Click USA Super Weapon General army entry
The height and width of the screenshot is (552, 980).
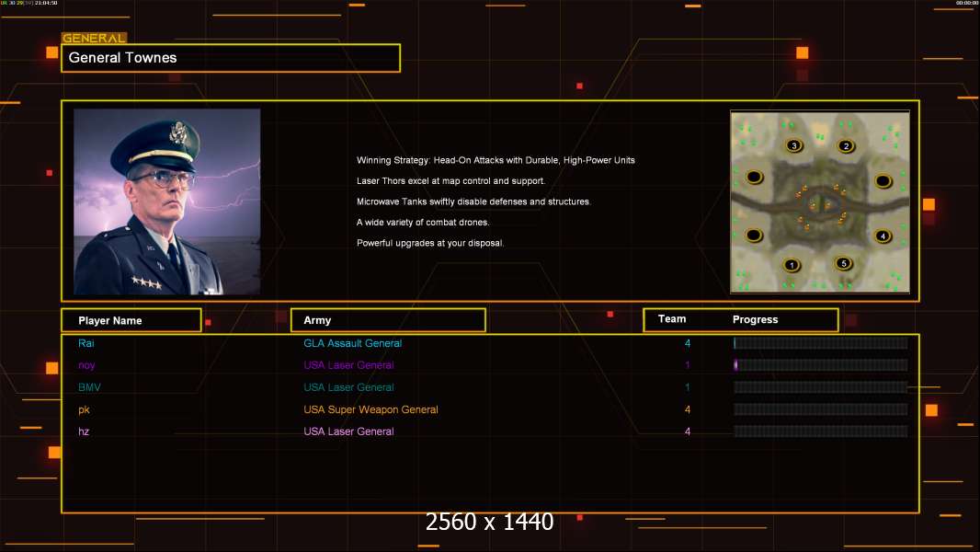pyautogui.click(x=370, y=409)
